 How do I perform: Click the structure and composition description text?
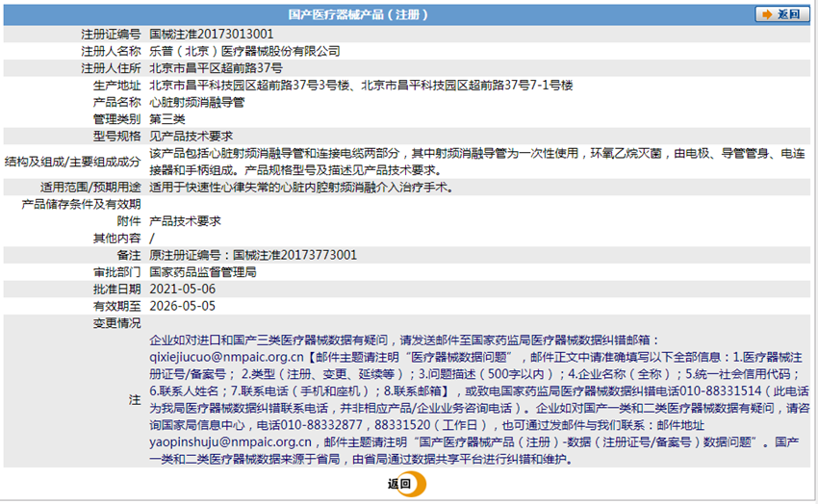478,162
